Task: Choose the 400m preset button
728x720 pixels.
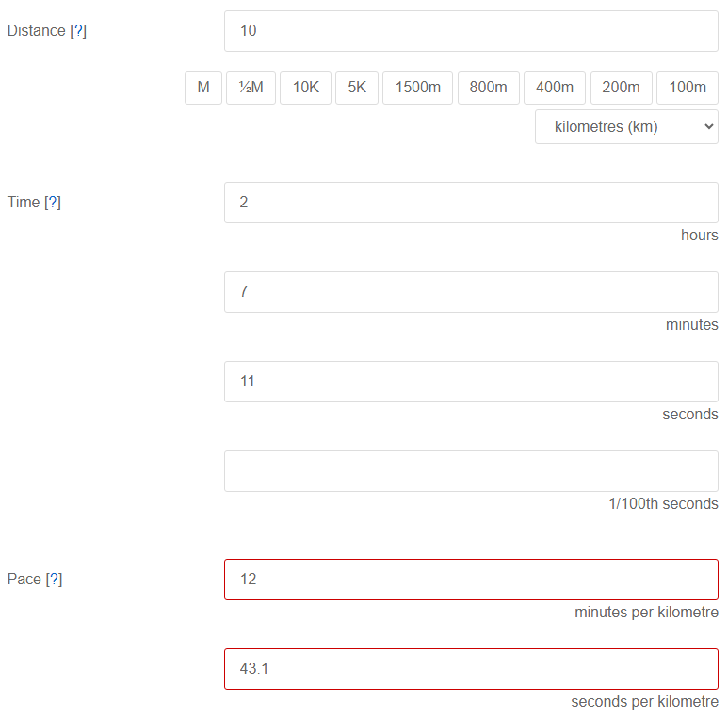Action: (555, 88)
